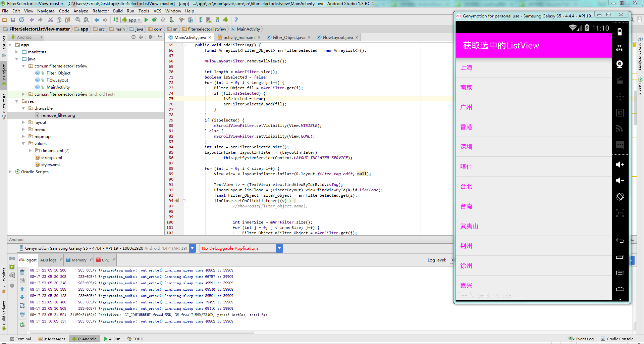
Task: Click the Debug app bug icon
Action: (x=155, y=20)
